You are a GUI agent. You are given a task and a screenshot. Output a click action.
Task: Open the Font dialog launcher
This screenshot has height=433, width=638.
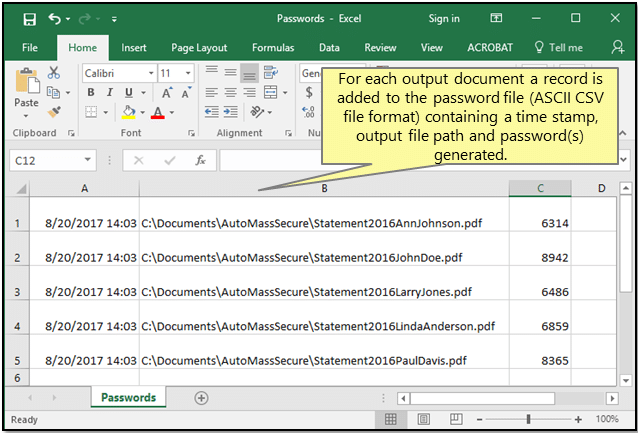click(x=191, y=133)
